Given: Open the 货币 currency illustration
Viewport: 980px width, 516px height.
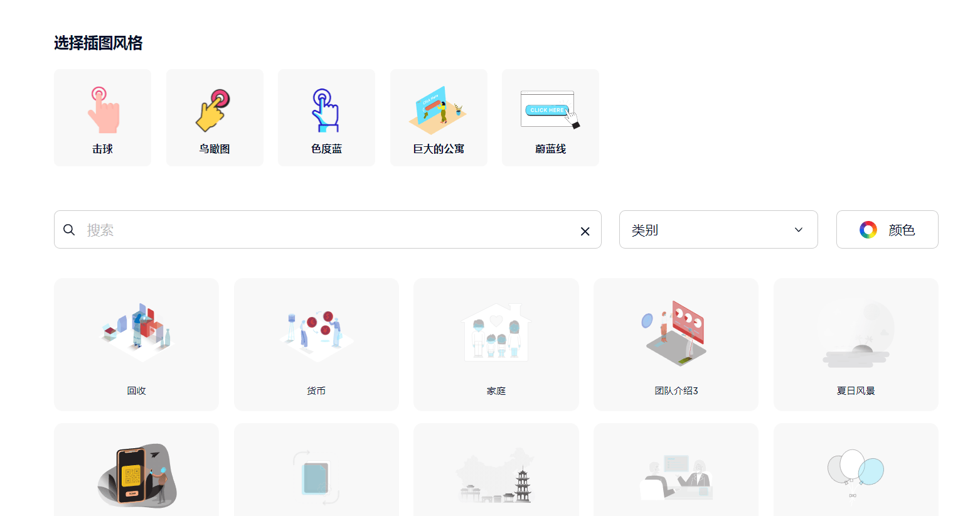Looking at the screenshot, I should (316, 344).
